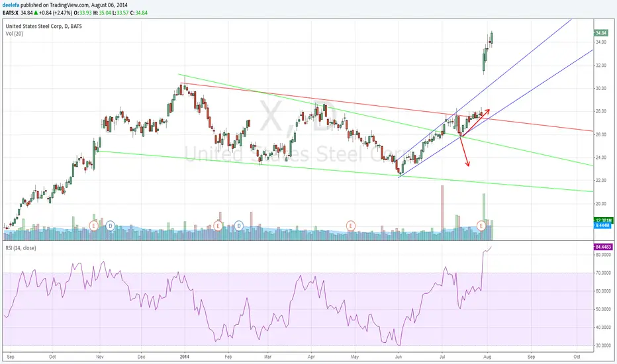617x364 pixels.
Task: Click the May label on time axis
Action: [355, 357]
